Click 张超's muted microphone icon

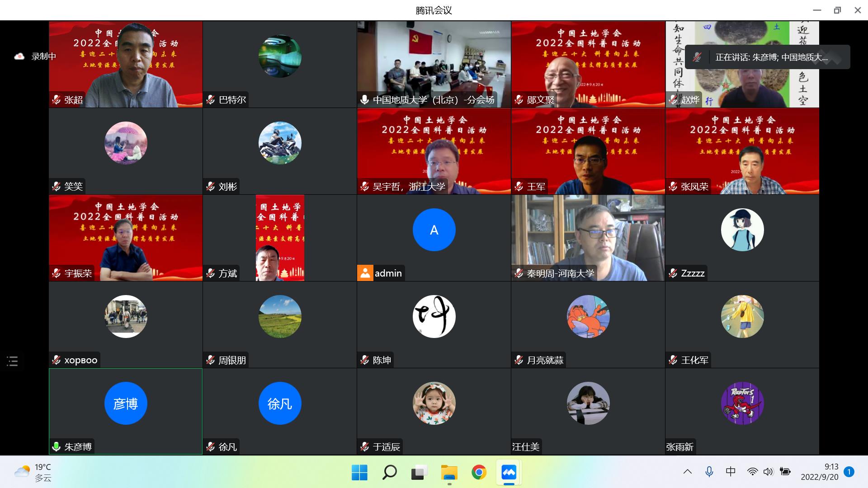(x=57, y=100)
